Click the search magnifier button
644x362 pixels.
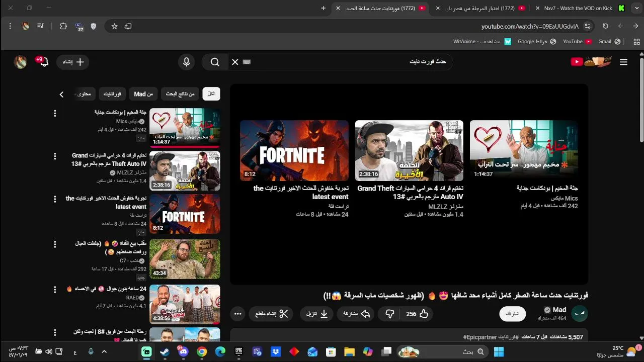[215, 62]
